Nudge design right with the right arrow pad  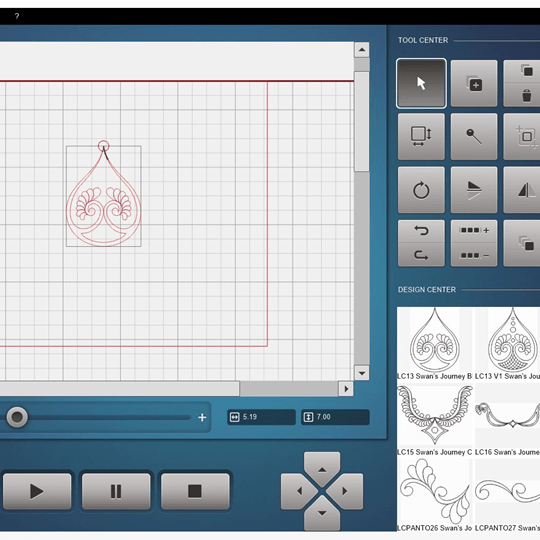[x=345, y=491]
